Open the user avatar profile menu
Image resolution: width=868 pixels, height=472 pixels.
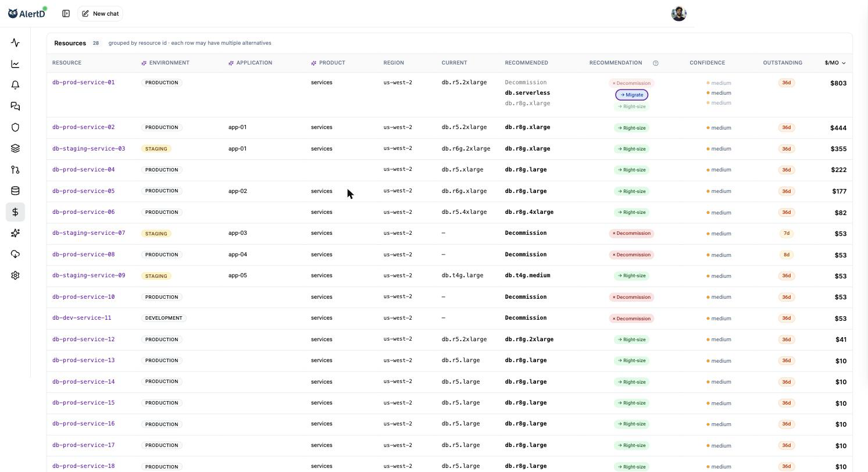[678, 13]
